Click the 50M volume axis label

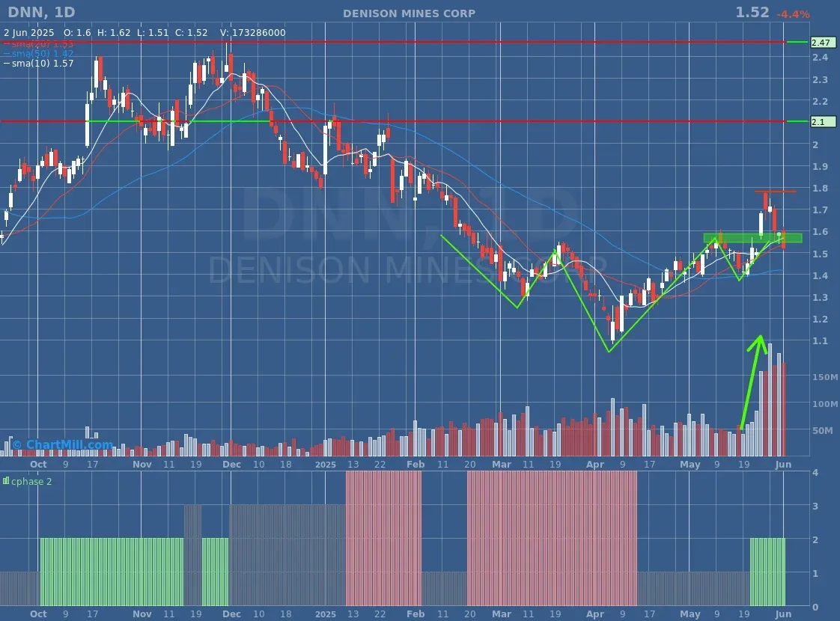tap(823, 430)
